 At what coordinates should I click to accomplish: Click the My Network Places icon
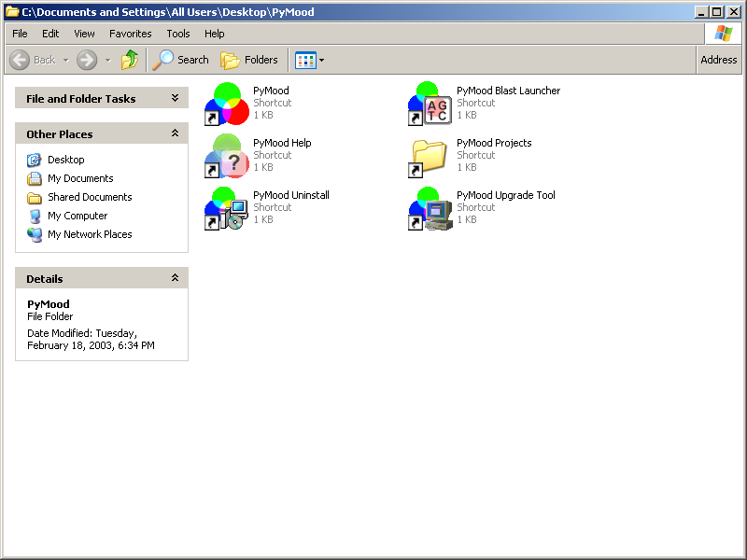tap(35, 235)
